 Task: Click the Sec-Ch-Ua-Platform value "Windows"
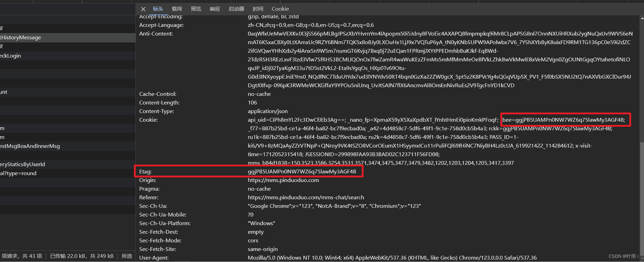point(261,223)
